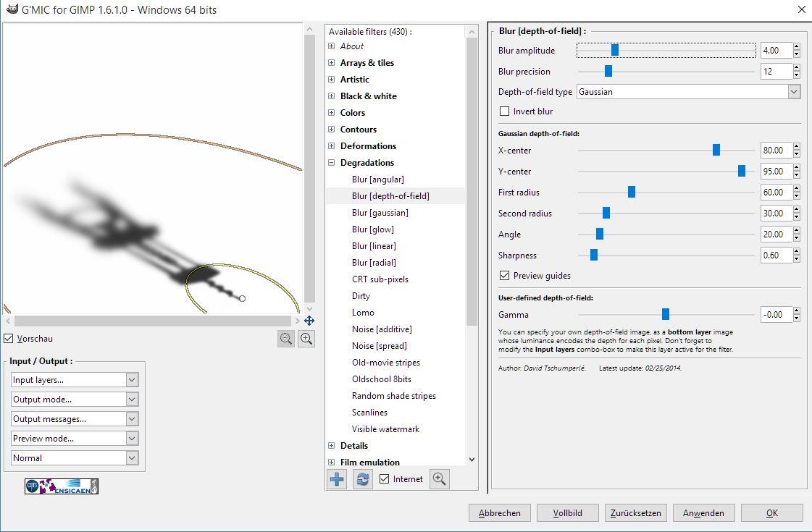This screenshot has width=812, height=532.
Task: Click the zoom in preview magnifier icon
Action: (x=306, y=339)
